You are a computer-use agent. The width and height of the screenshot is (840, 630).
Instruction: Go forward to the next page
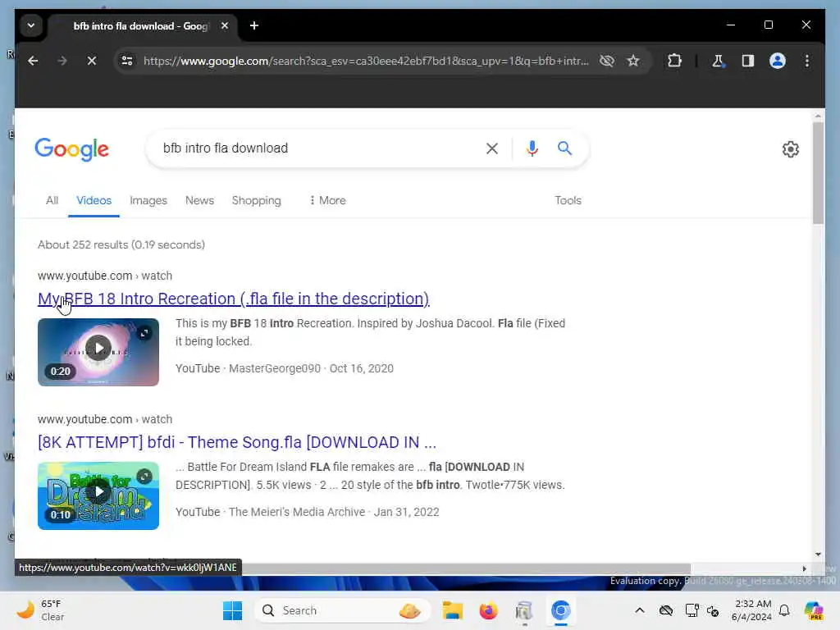pyautogui.click(x=62, y=61)
